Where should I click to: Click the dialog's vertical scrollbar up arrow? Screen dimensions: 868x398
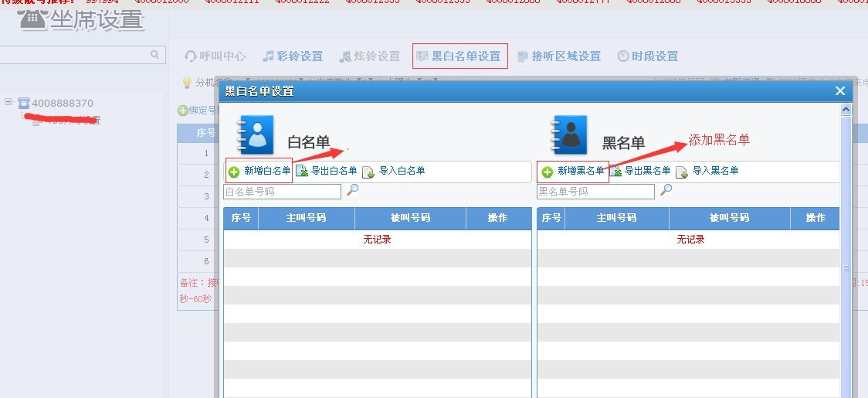click(846, 110)
